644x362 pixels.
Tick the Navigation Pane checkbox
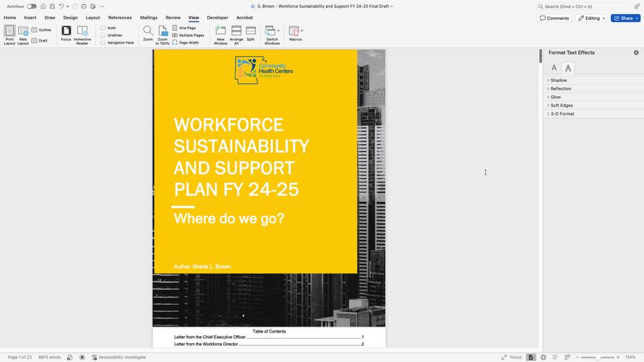tap(103, 43)
